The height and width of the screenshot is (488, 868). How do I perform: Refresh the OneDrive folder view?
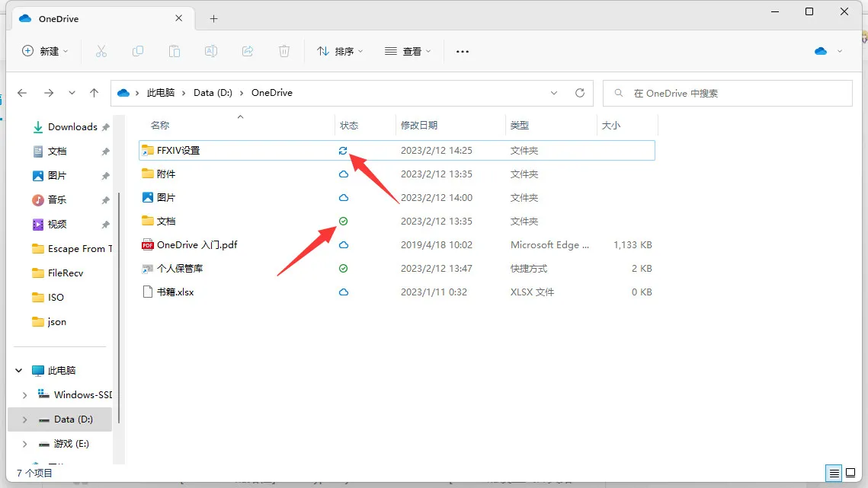coord(580,93)
